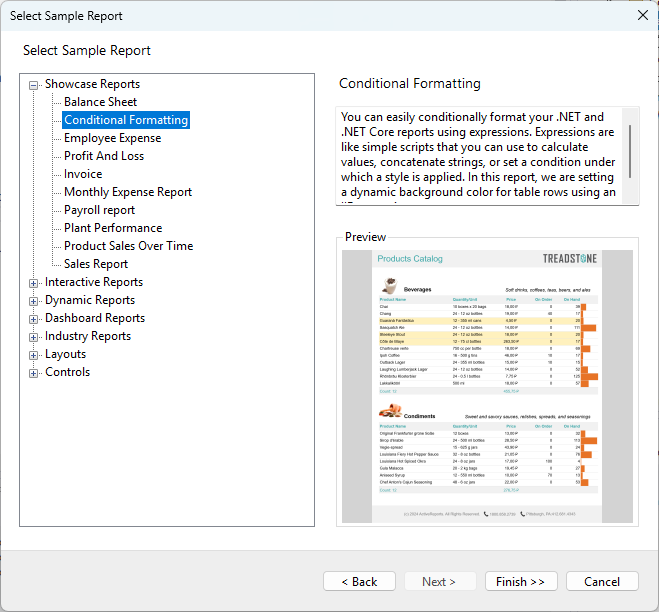Image resolution: width=659 pixels, height=612 pixels.
Task: Expand the Industry Reports node
Action: 34,337
